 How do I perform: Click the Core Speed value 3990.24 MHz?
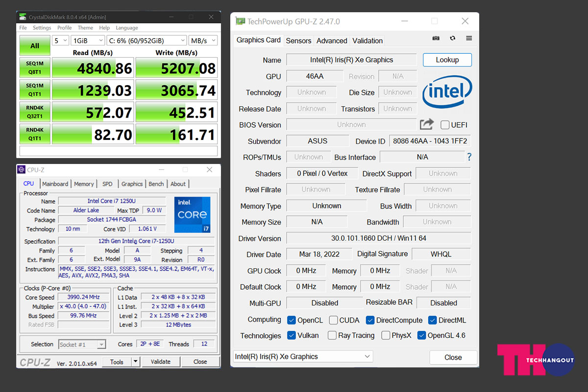pyautogui.click(x=84, y=297)
